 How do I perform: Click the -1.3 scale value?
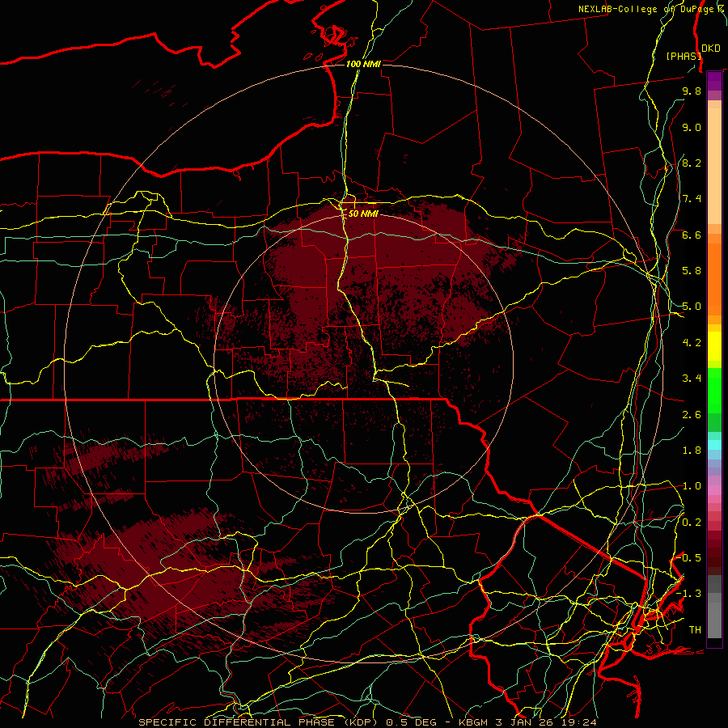pos(689,594)
